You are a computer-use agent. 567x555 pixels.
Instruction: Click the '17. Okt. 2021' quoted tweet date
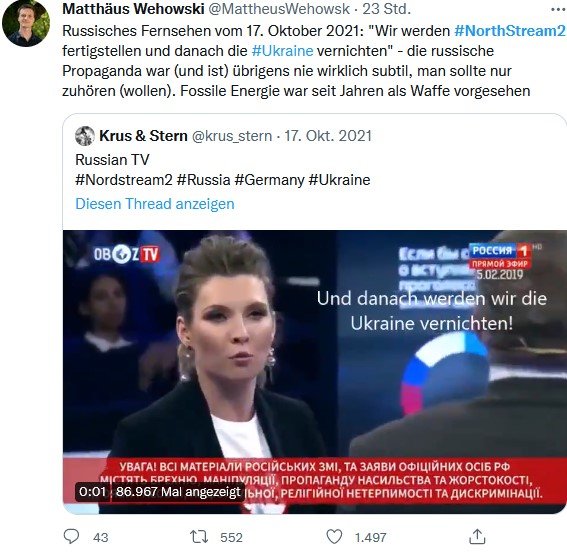pyautogui.click(x=328, y=136)
